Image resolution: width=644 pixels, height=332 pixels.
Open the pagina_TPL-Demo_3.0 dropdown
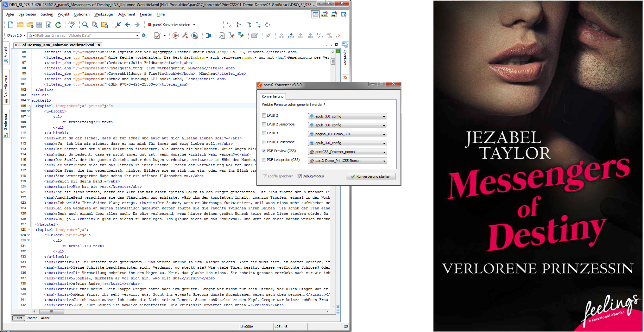point(347,134)
